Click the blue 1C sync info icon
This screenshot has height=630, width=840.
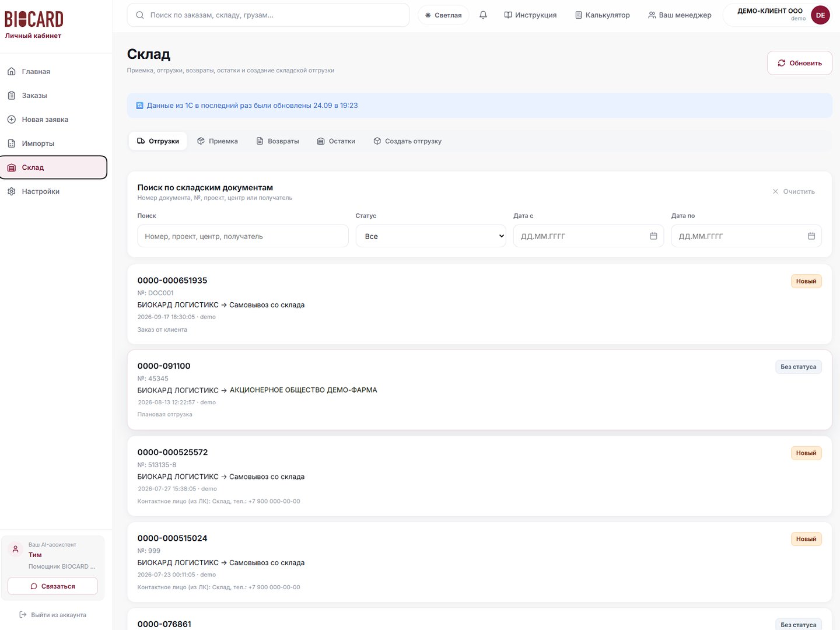click(139, 106)
